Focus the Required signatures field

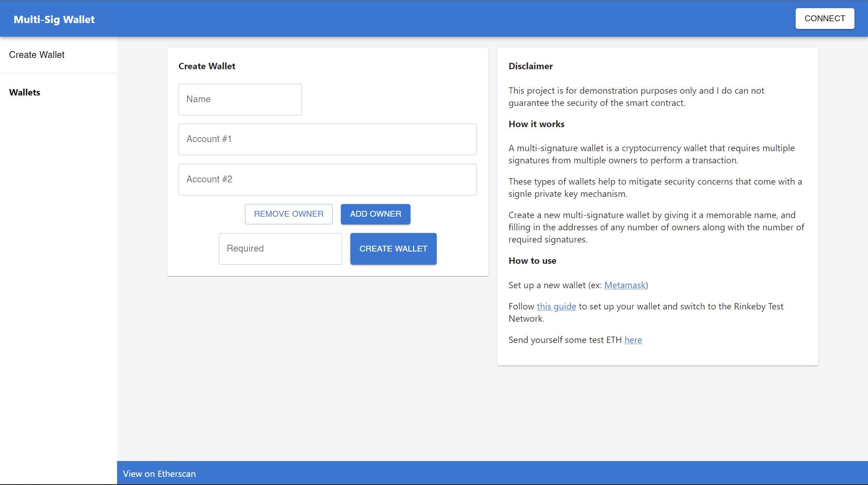280,249
